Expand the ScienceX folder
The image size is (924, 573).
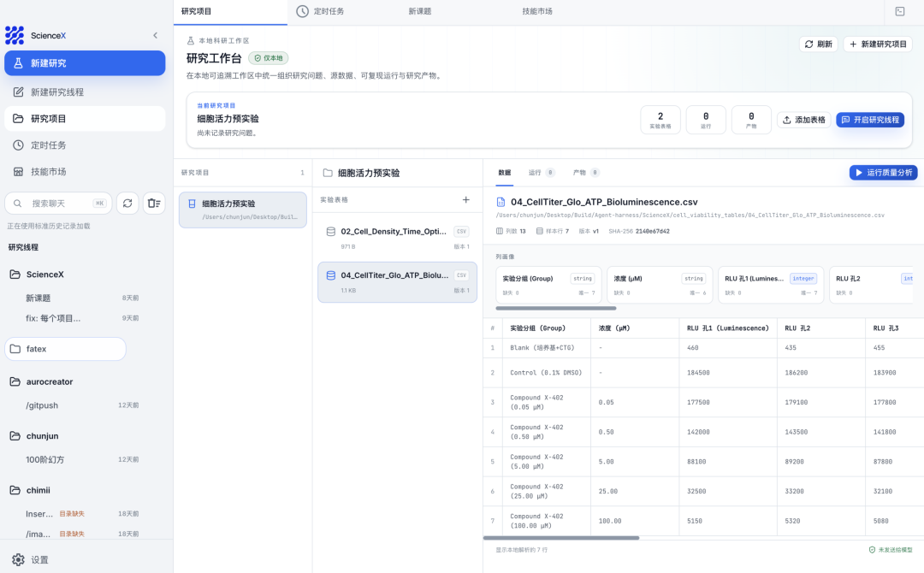point(44,275)
